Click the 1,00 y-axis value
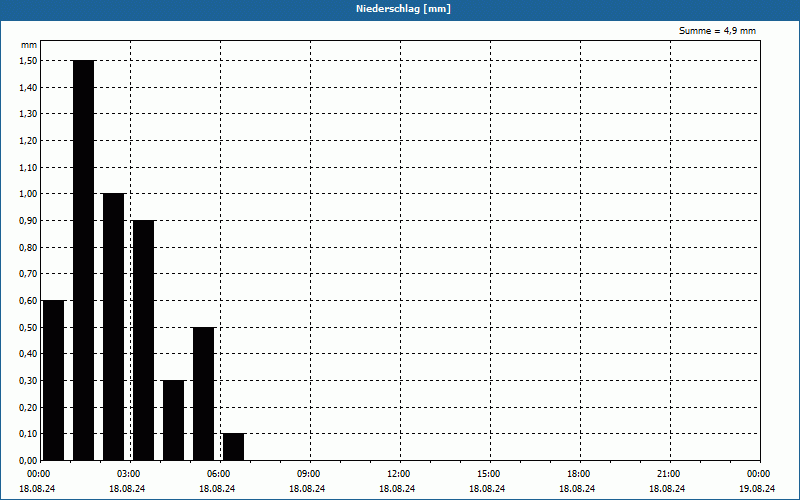The height and width of the screenshot is (500, 800). (x=28, y=194)
